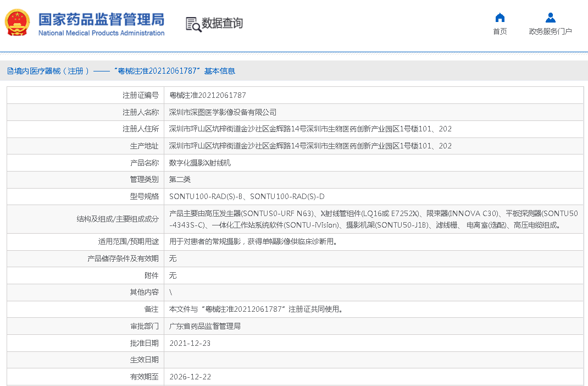Image resolution: width=588 pixels, height=386 pixels.
Task: Click the approval date 2021-12-23
Action: click(x=190, y=343)
